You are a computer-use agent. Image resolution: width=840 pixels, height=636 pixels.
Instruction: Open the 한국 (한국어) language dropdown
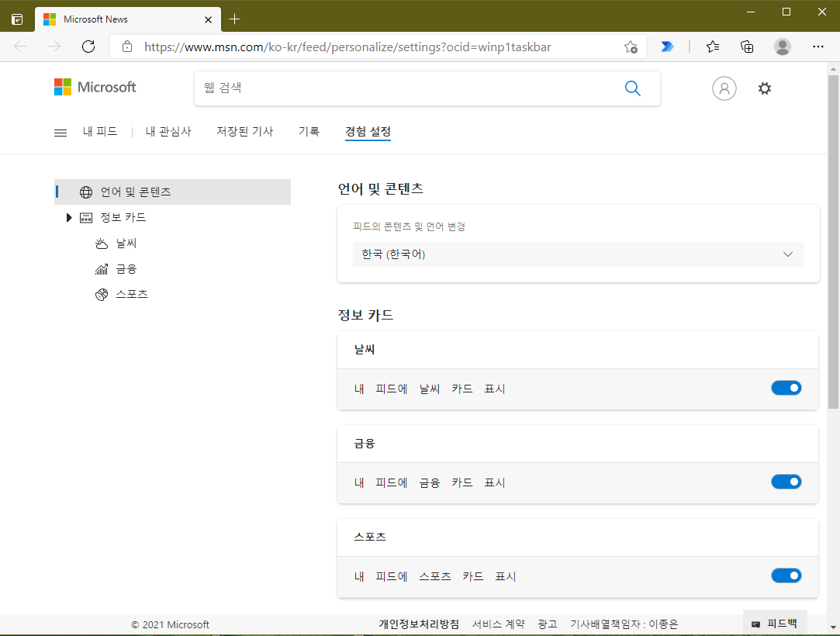click(578, 254)
